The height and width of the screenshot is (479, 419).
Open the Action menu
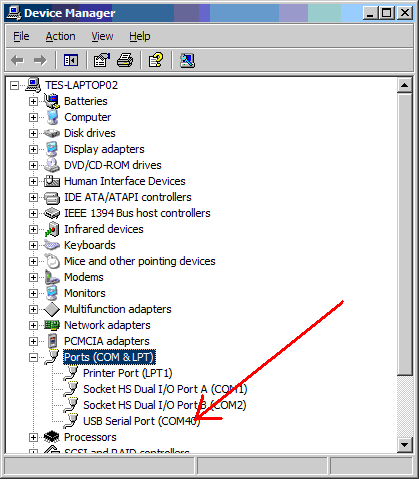click(60, 36)
